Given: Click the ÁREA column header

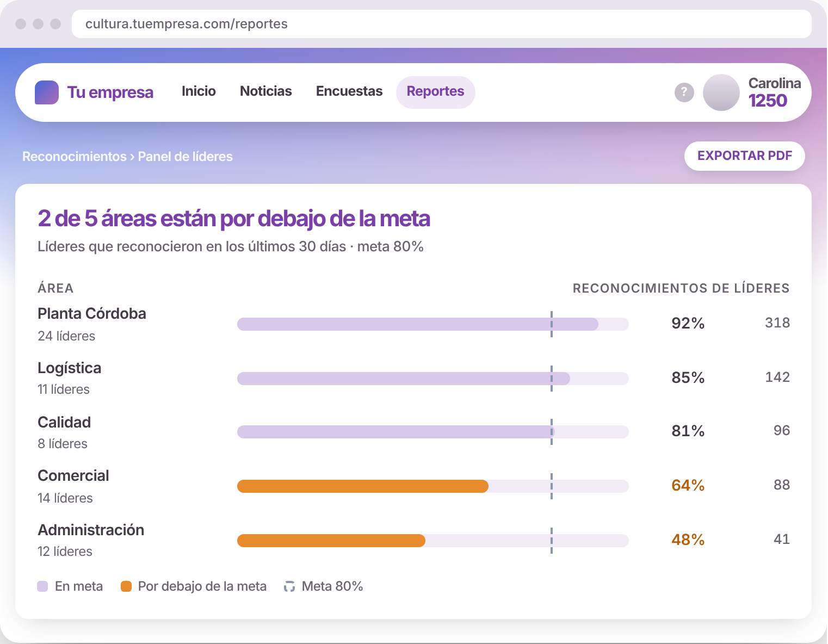Looking at the screenshot, I should coord(55,288).
